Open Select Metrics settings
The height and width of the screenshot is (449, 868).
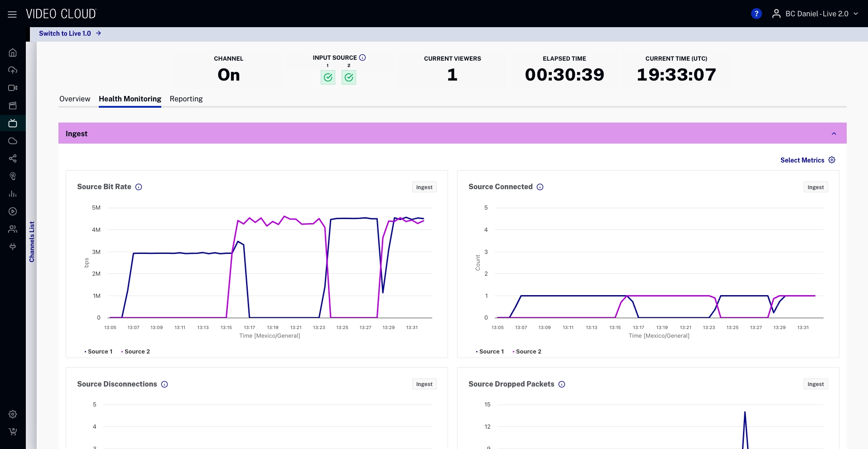(807, 160)
